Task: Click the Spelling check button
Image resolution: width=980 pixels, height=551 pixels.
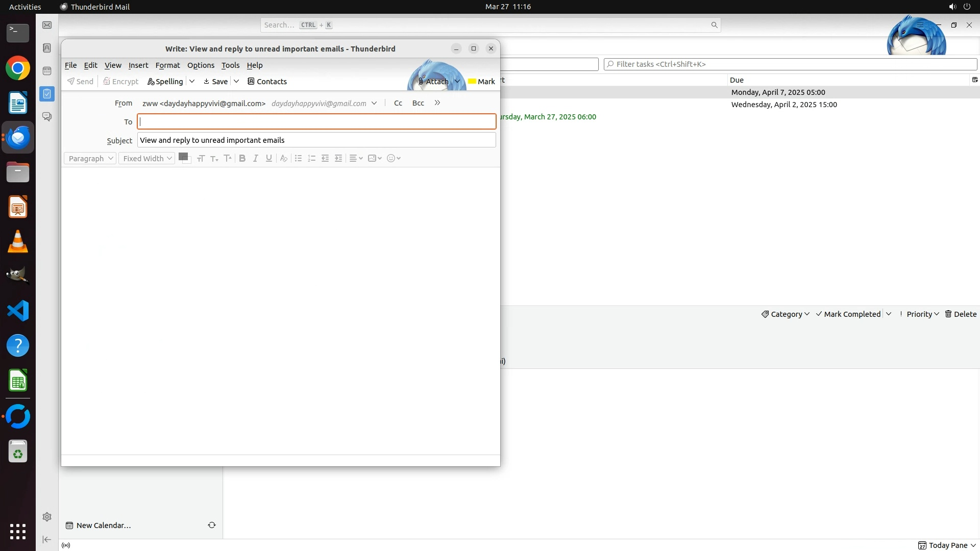Action: tap(165, 82)
